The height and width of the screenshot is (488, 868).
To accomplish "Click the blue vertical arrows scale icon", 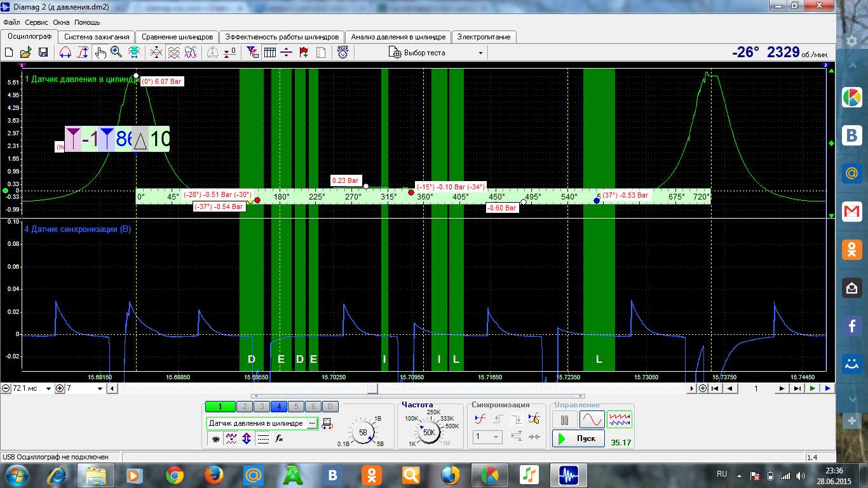I will [x=247, y=438].
